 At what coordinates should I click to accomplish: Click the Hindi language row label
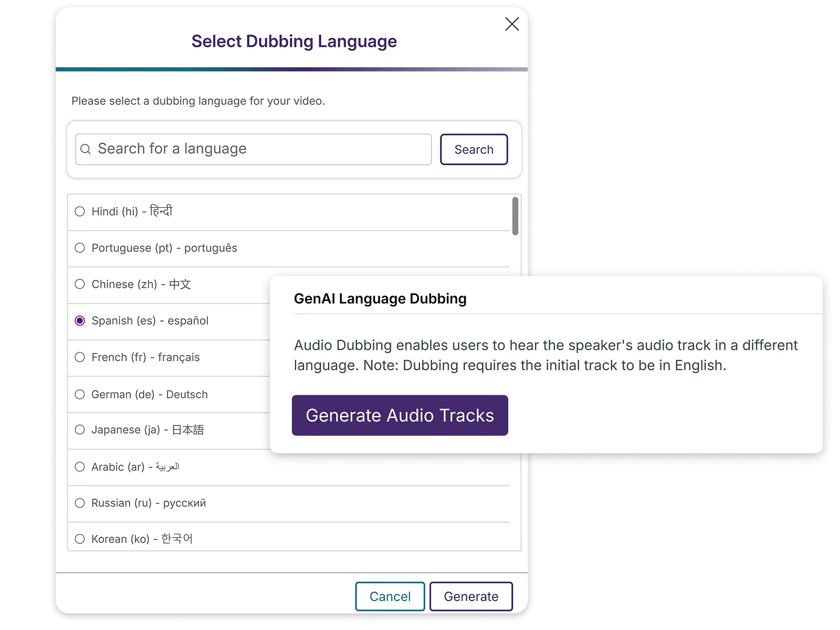tap(132, 212)
